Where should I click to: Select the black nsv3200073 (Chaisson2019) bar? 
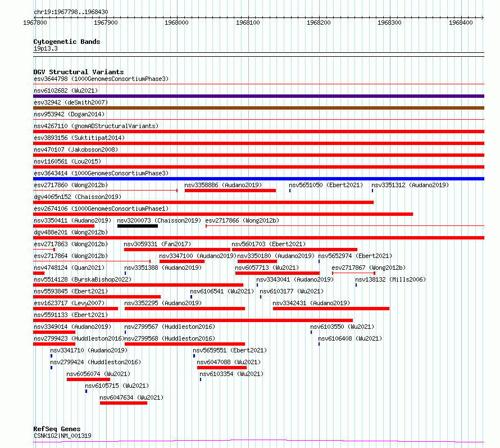coord(138,226)
